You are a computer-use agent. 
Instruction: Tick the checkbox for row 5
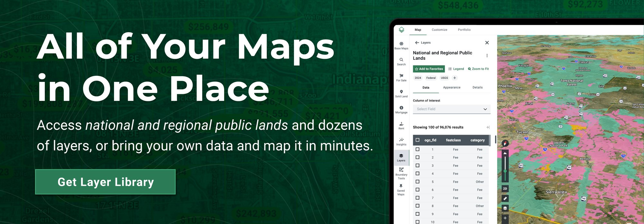pyautogui.click(x=418, y=182)
